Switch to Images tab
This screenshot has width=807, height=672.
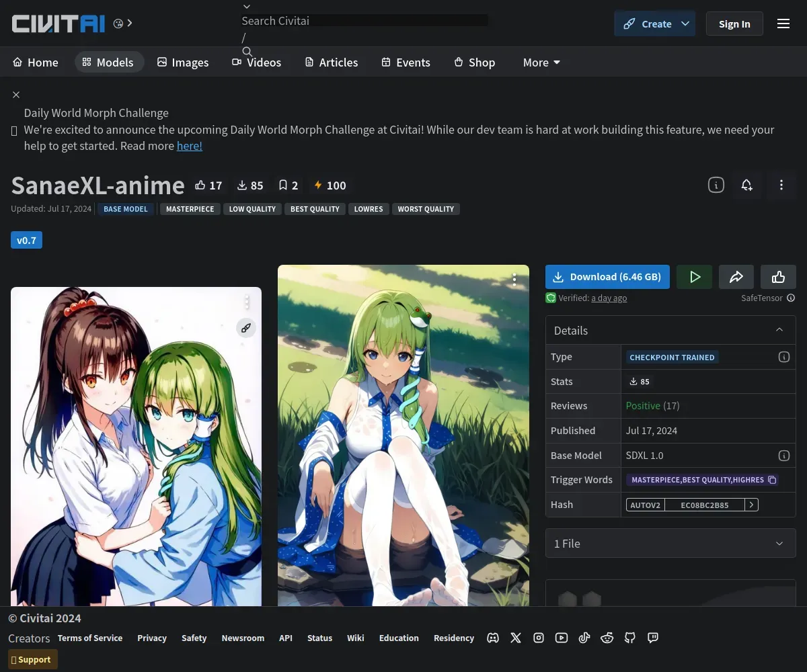(x=183, y=62)
